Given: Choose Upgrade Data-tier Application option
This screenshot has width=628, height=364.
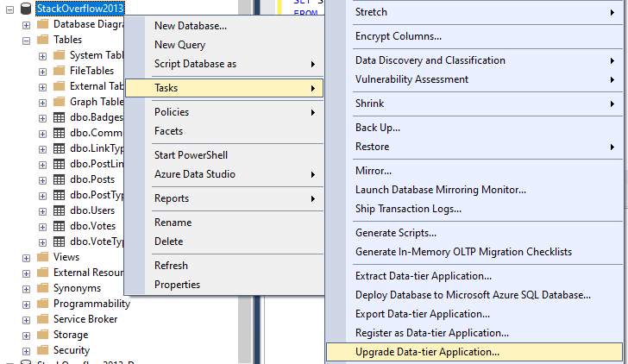Looking at the screenshot, I should [x=427, y=352].
